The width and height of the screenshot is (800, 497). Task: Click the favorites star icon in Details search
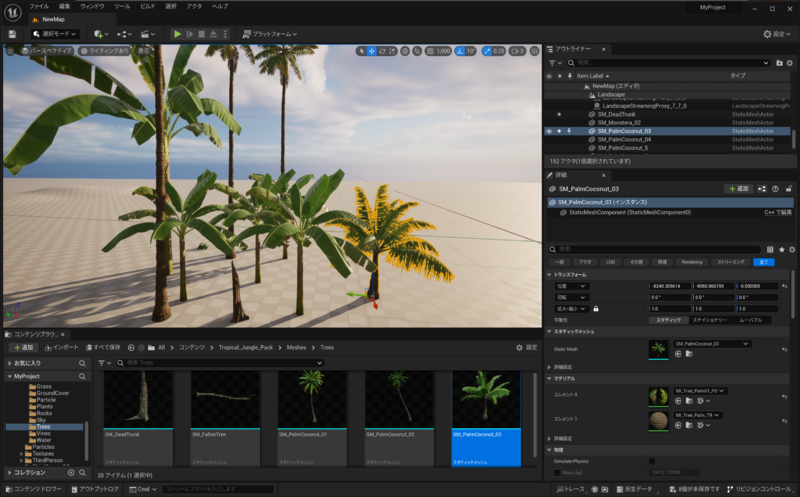click(x=782, y=248)
